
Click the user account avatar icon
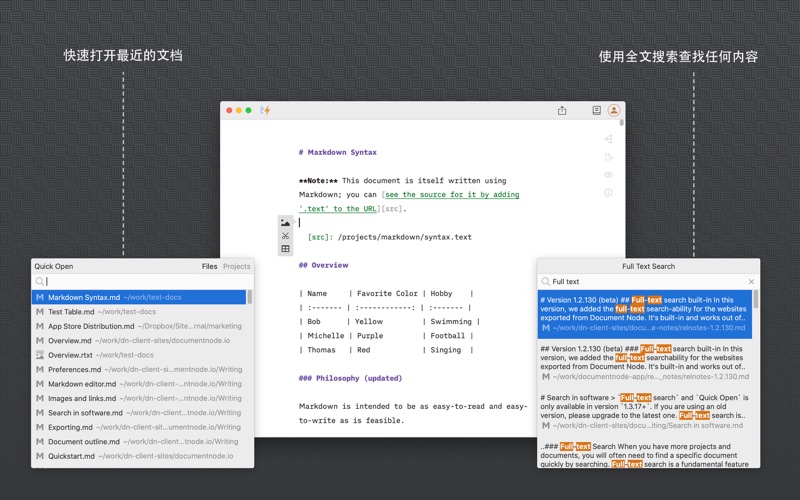click(614, 110)
